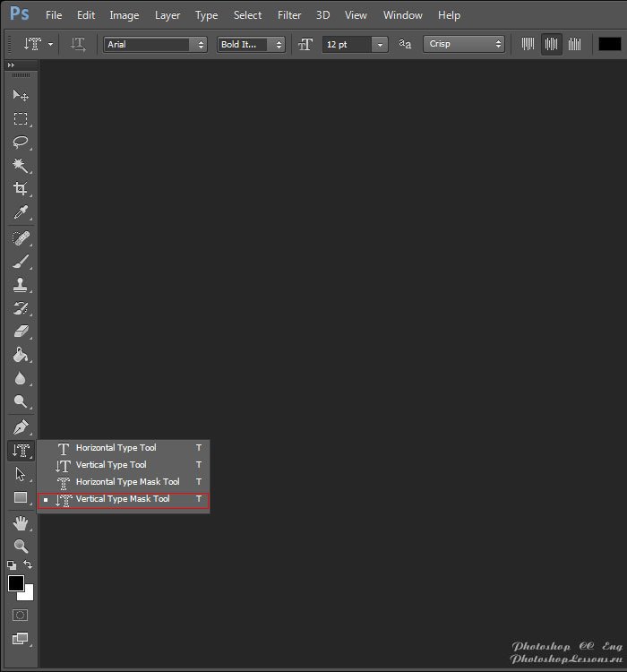
Task: Choose the Clone Stamp tool
Action: point(20,285)
